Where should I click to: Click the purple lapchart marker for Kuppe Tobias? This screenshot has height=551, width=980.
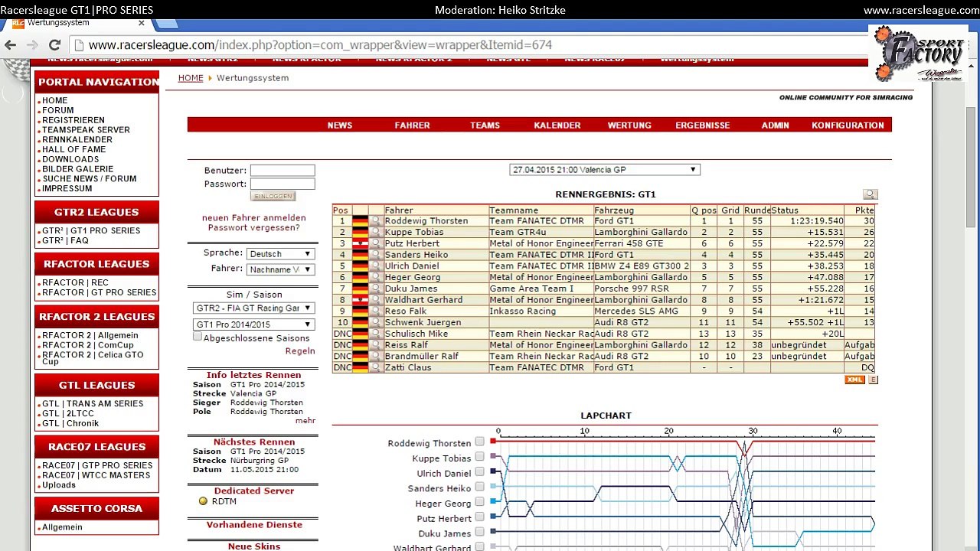[x=494, y=457]
